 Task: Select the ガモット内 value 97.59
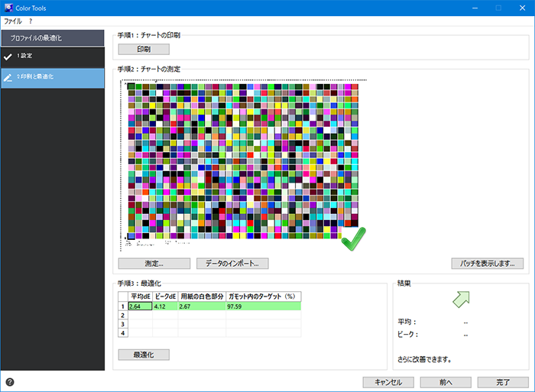coord(264,306)
